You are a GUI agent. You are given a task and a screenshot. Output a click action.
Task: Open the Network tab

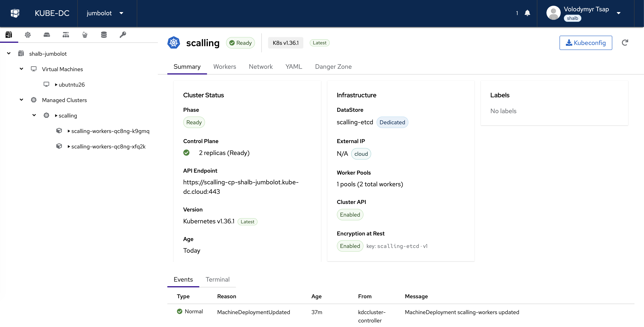click(261, 67)
